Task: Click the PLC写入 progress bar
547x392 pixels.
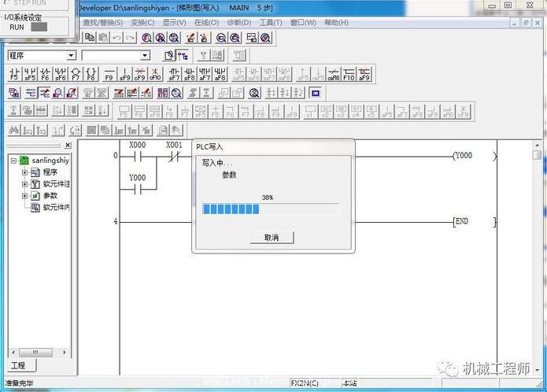Action: [x=271, y=209]
